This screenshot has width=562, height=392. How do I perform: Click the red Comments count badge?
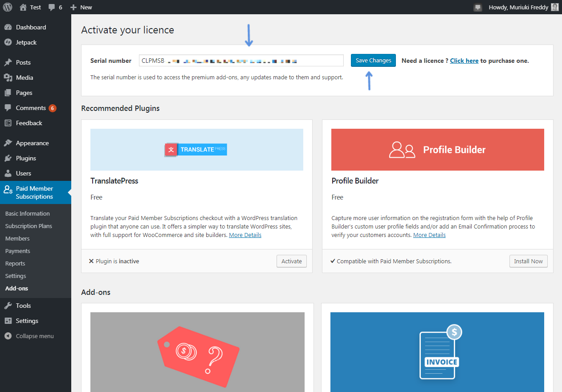tap(53, 108)
